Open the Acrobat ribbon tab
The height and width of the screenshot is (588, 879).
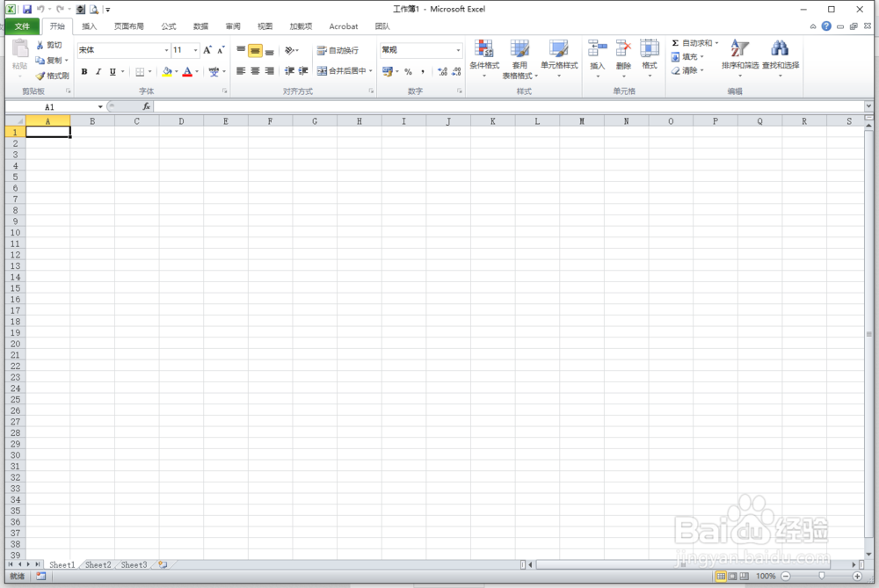pyautogui.click(x=343, y=26)
